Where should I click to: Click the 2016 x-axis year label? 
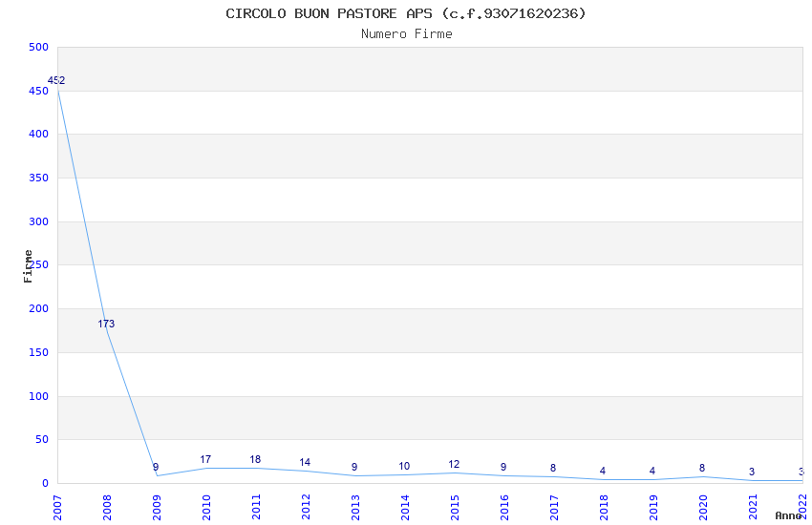tap(505, 508)
